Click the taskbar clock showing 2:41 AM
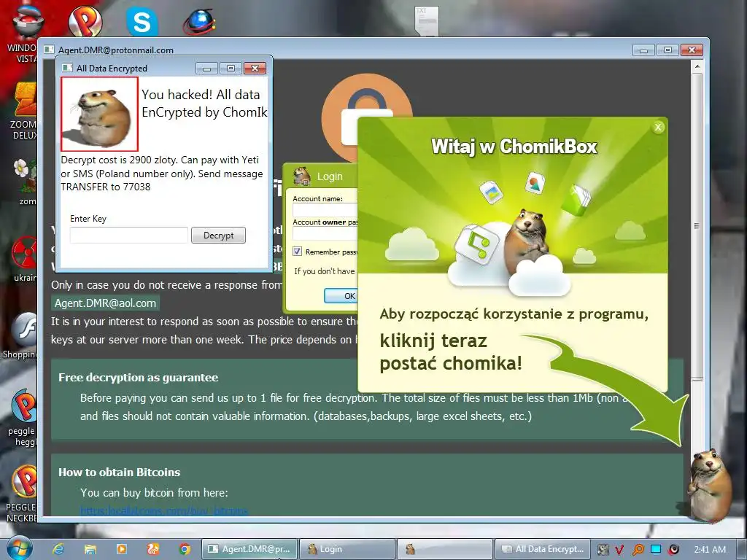 click(x=710, y=550)
